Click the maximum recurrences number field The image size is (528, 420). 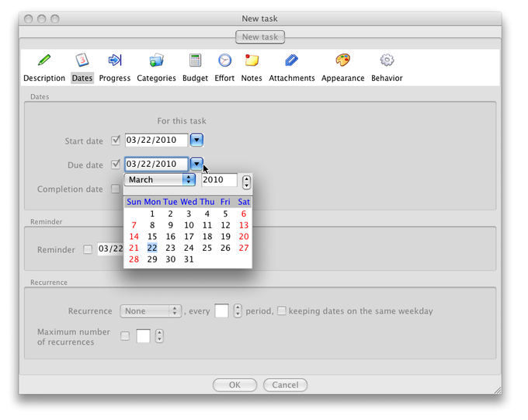tap(143, 336)
